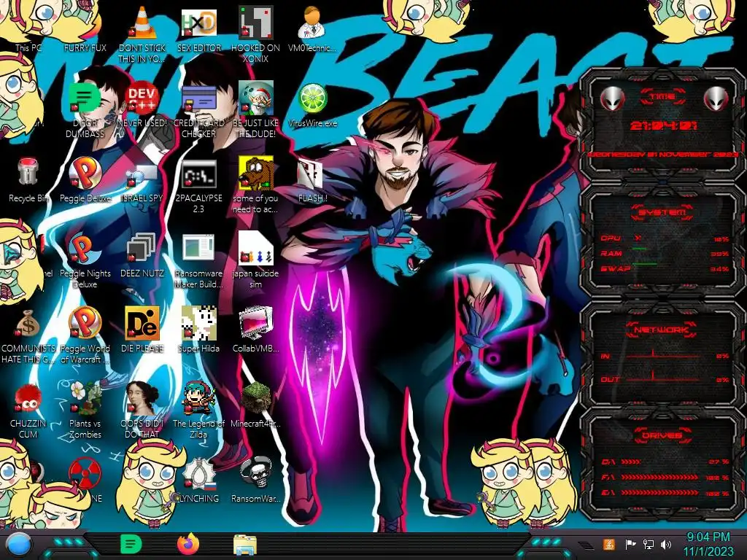Open the red radiation symbol desktop icon
The height and width of the screenshot is (560, 747).
coord(85,473)
